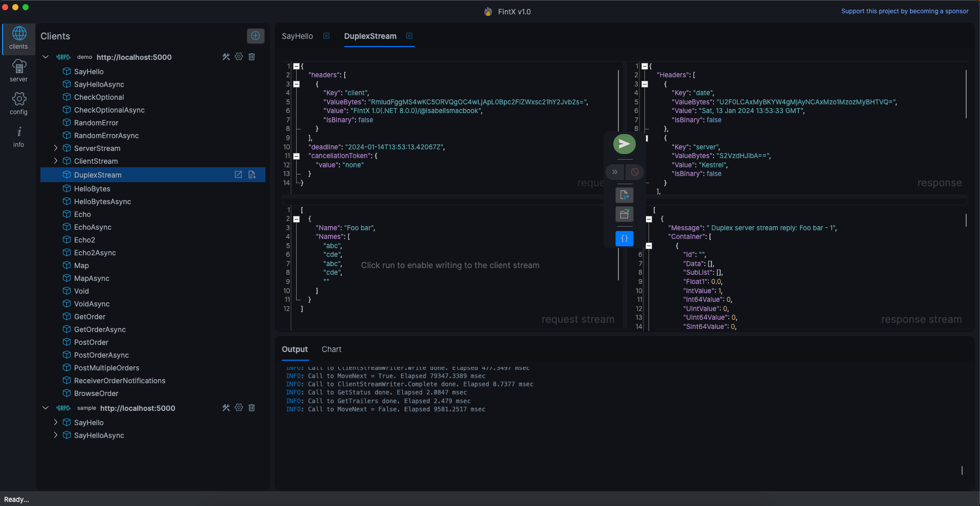The image size is (980, 506).
Task: Switch to the Chart tab
Action: click(x=331, y=349)
